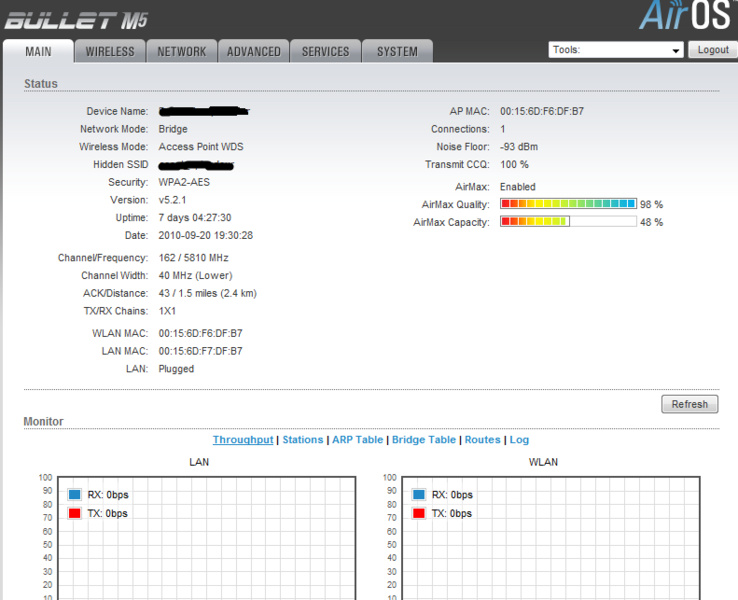
Task: Click the AP MAC value 00:15:6D:F6:DF:B7
Action: coord(542,112)
